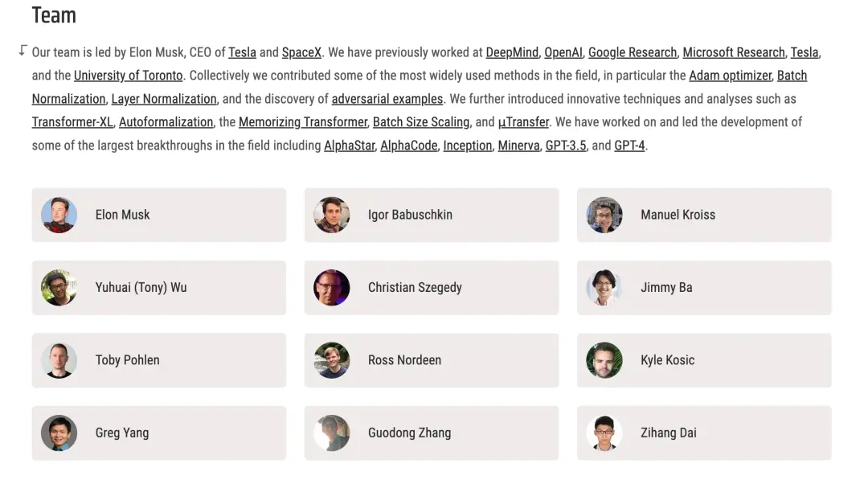This screenshot has height=480, width=868.
Task: Follow the AlphaStar link
Action: point(349,146)
